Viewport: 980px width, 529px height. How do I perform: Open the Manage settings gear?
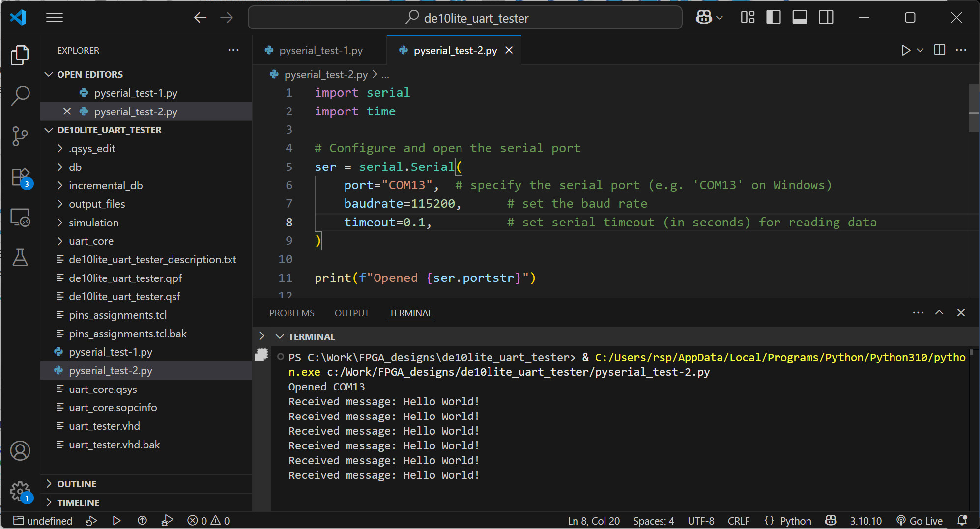coord(20,491)
